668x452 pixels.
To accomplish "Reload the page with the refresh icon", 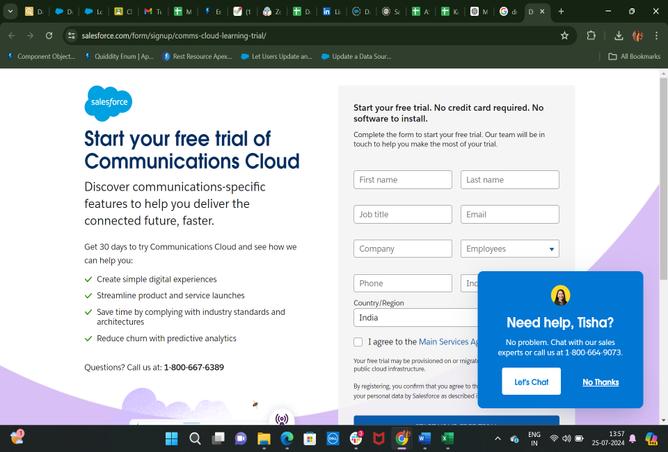I will [x=49, y=36].
